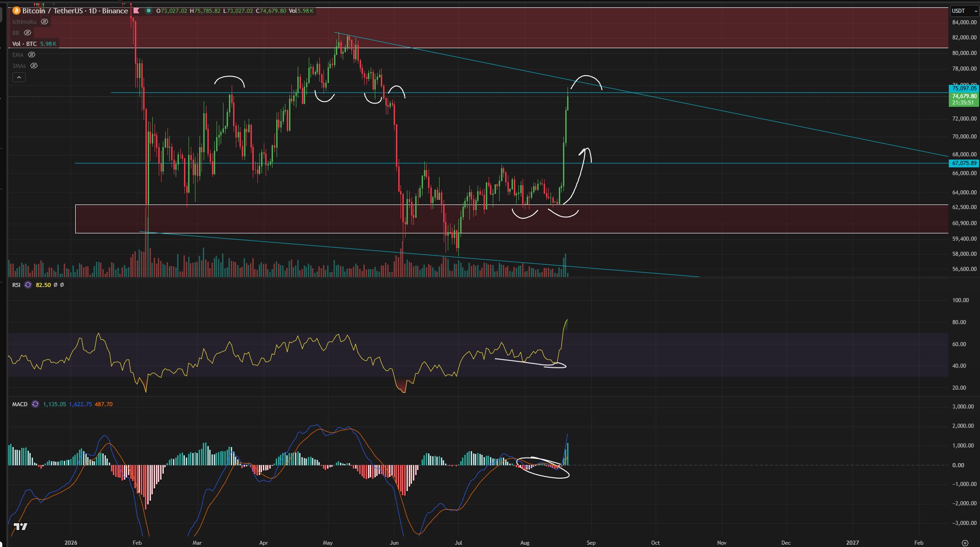Click the MACD value 1,135.05
The width and height of the screenshot is (980, 547).
point(54,404)
